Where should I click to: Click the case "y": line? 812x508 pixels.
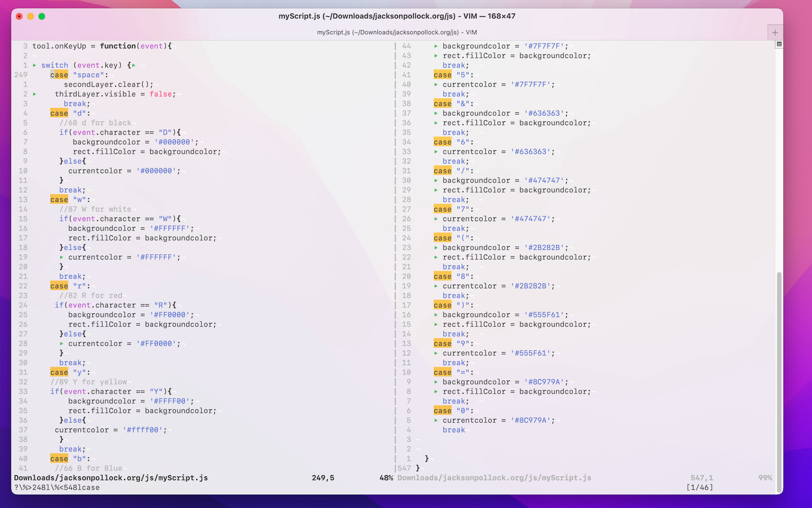pyautogui.click(x=70, y=372)
